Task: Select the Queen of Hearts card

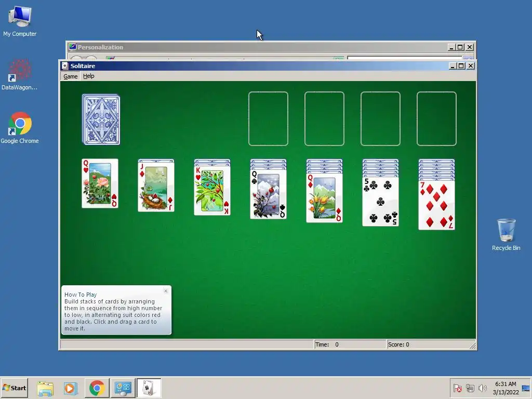Action: click(x=100, y=183)
